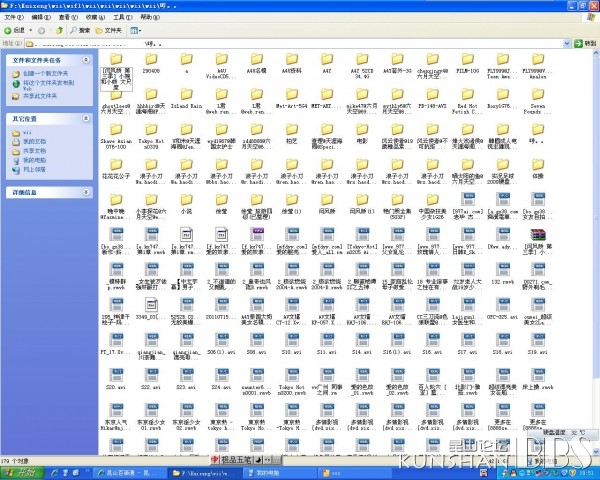
Task: Click the 极品五笔 input method label
Action: pyautogui.click(x=236, y=460)
